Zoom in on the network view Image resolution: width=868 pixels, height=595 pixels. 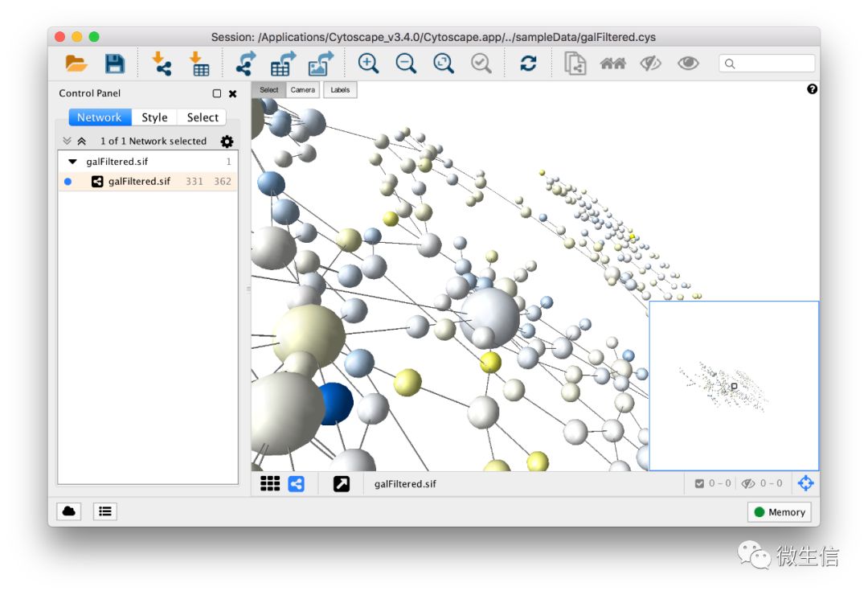[x=369, y=63]
